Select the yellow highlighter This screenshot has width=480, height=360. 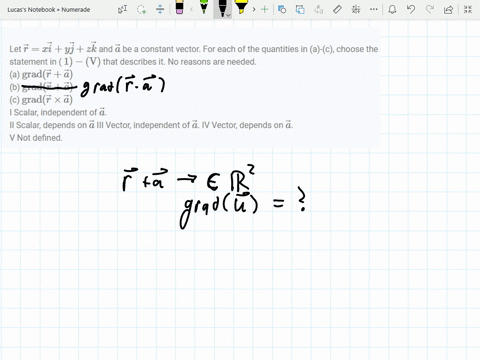point(241,7)
